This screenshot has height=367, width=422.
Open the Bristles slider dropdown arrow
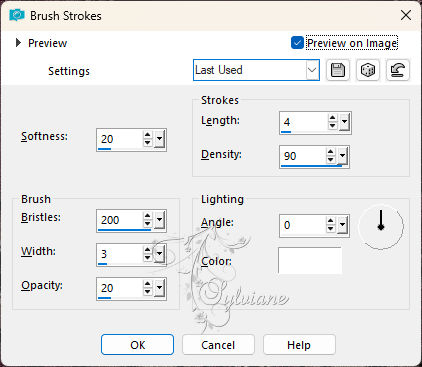pos(160,220)
